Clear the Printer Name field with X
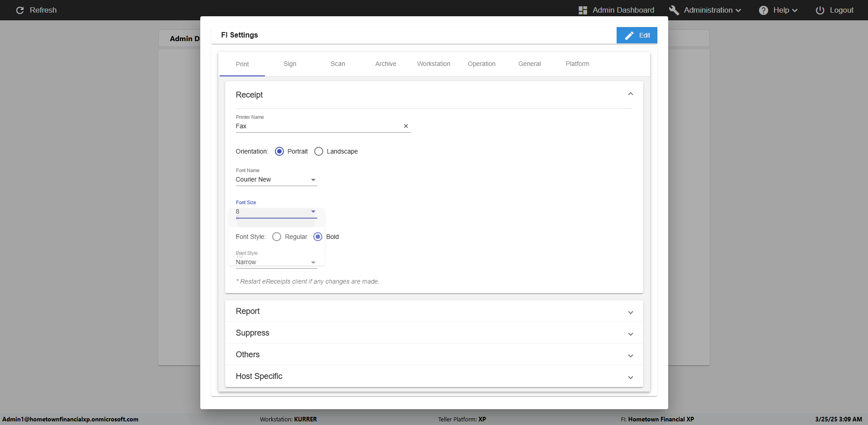Screen dimensions: 868x425 coord(406,126)
